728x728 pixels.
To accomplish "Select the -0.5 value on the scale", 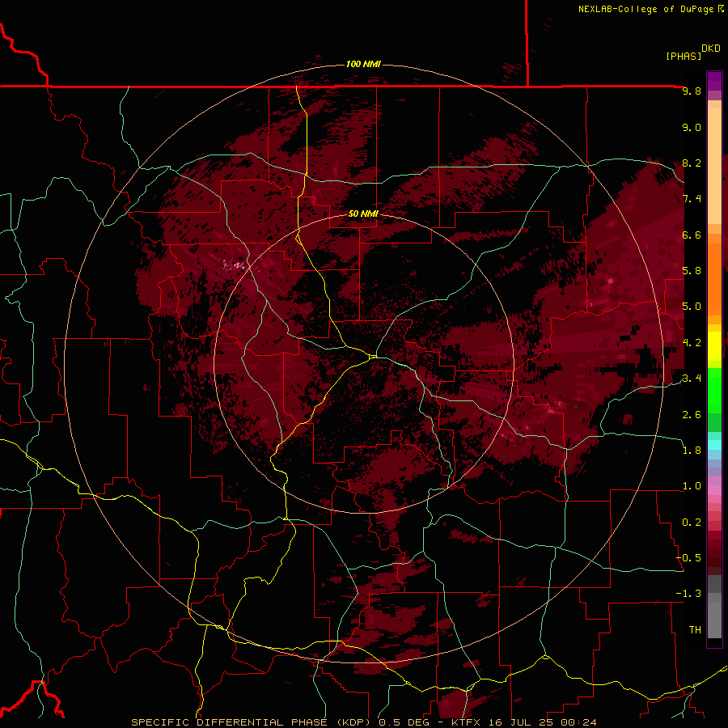I will (x=688, y=557).
